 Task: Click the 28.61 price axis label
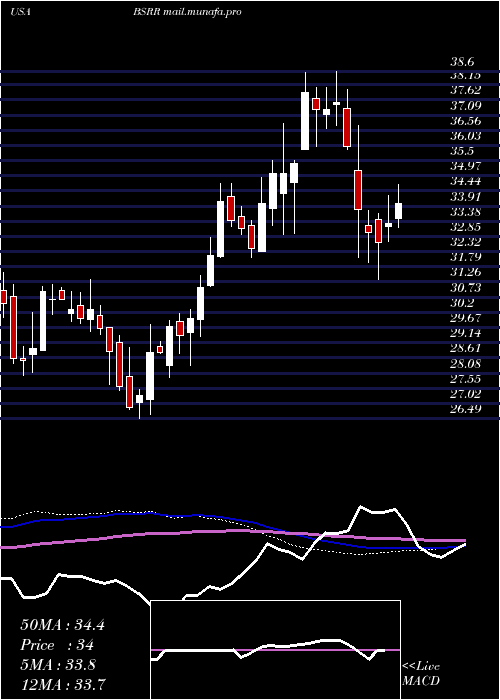[x=466, y=349]
